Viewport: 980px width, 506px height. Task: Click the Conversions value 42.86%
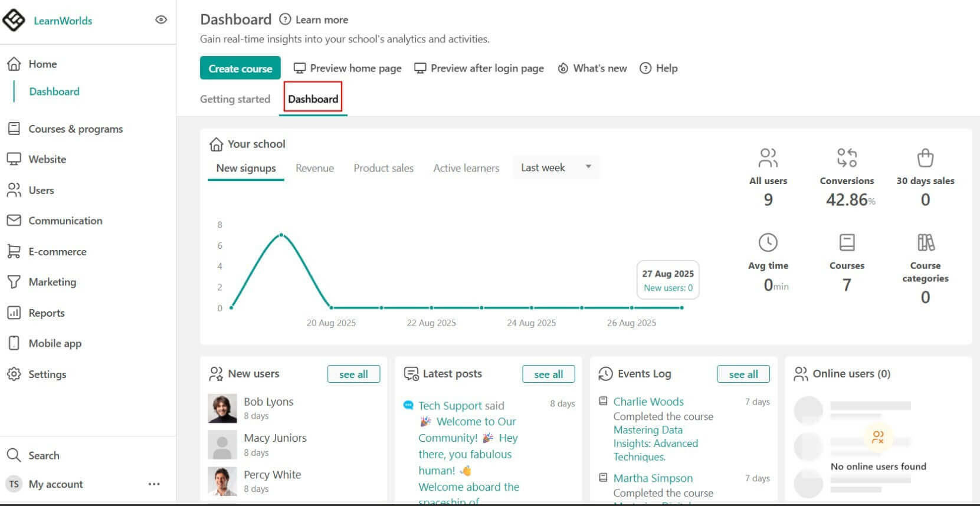click(x=850, y=200)
